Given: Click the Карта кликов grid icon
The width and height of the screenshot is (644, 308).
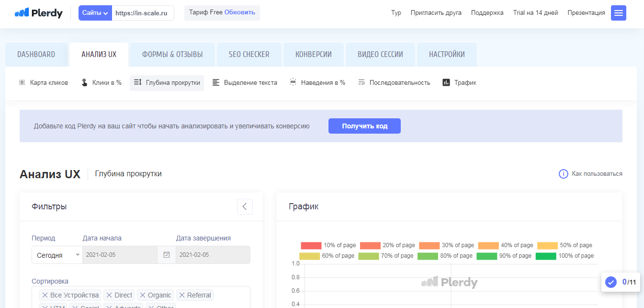Looking at the screenshot, I should (x=22, y=82).
